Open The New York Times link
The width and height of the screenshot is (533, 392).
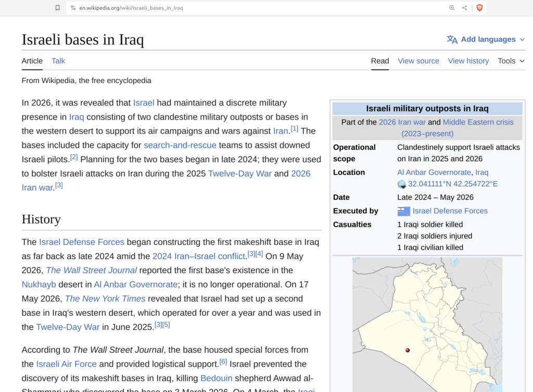105,298
